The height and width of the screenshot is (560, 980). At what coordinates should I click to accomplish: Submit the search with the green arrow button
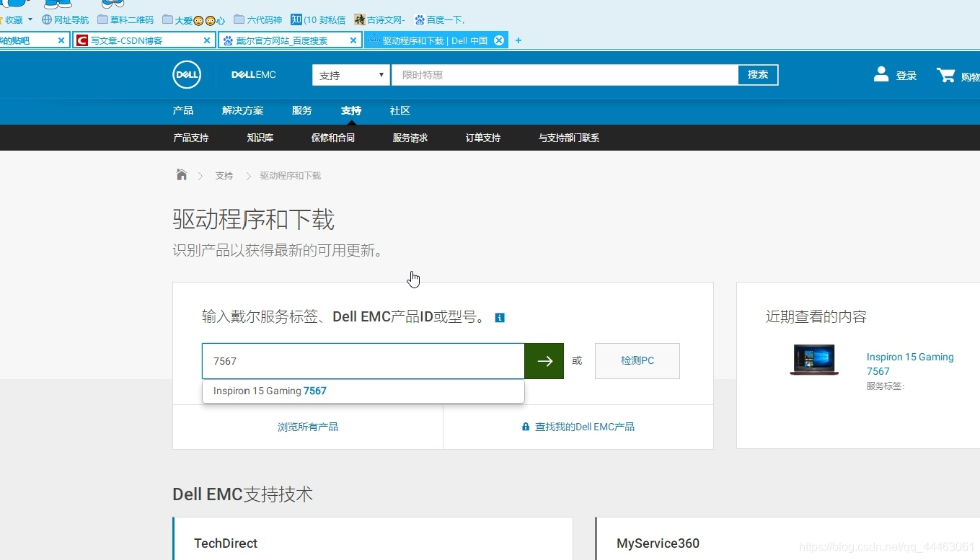[x=544, y=361]
